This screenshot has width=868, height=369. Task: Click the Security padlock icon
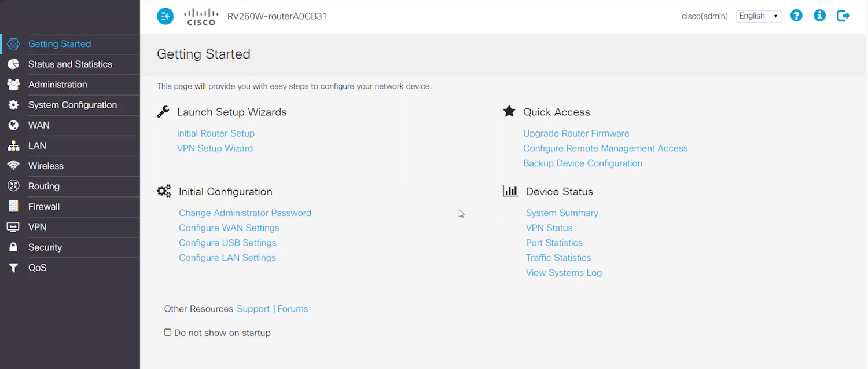tap(13, 247)
